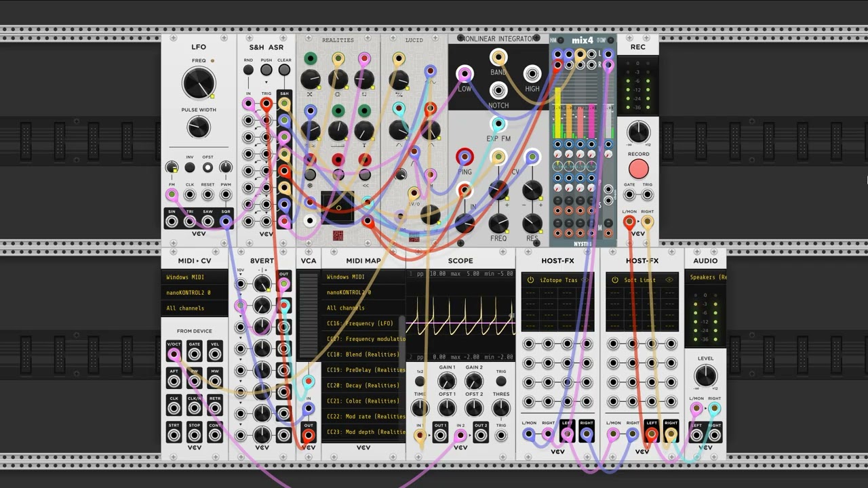
Task: Click the PULSE WIDTH knob on LFO
Action: (199, 127)
